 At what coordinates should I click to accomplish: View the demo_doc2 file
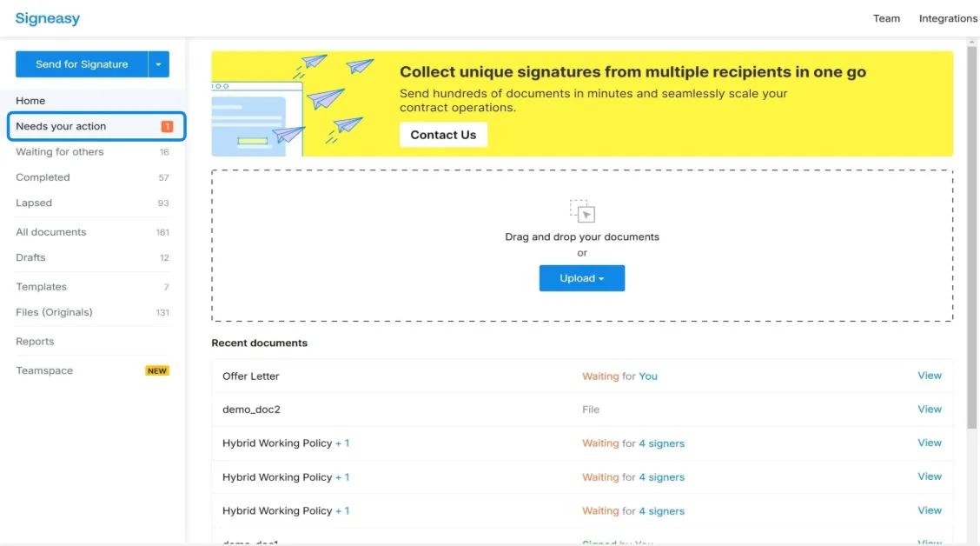pyautogui.click(x=930, y=409)
